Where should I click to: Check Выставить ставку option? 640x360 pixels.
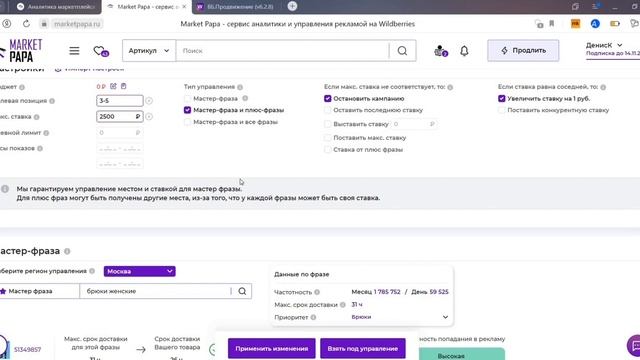(328, 124)
